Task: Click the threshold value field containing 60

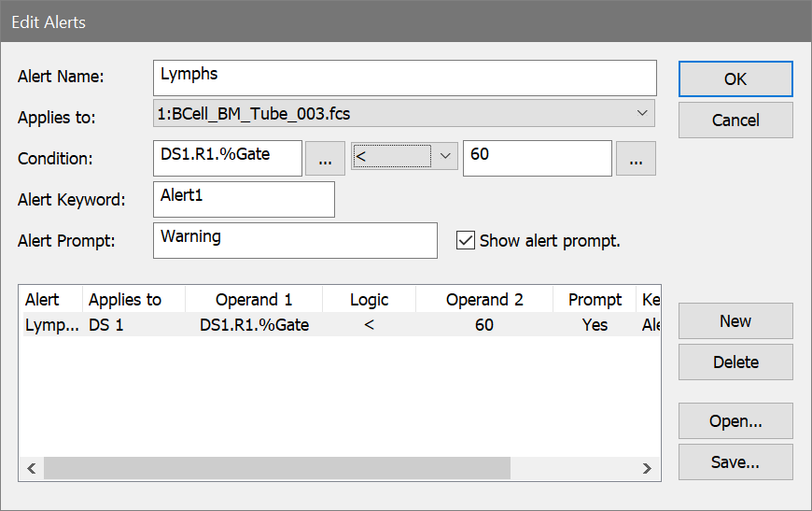Action: pyautogui.click(x=537, y=158)
